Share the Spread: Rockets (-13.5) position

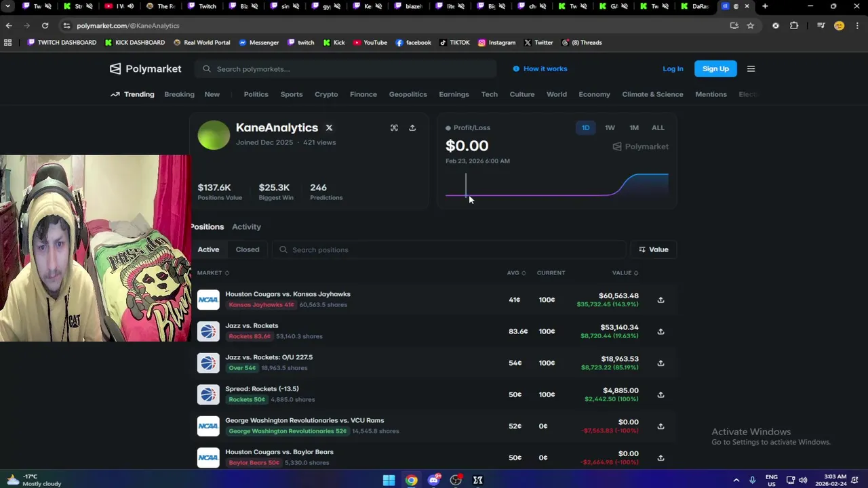click(660, 394)
